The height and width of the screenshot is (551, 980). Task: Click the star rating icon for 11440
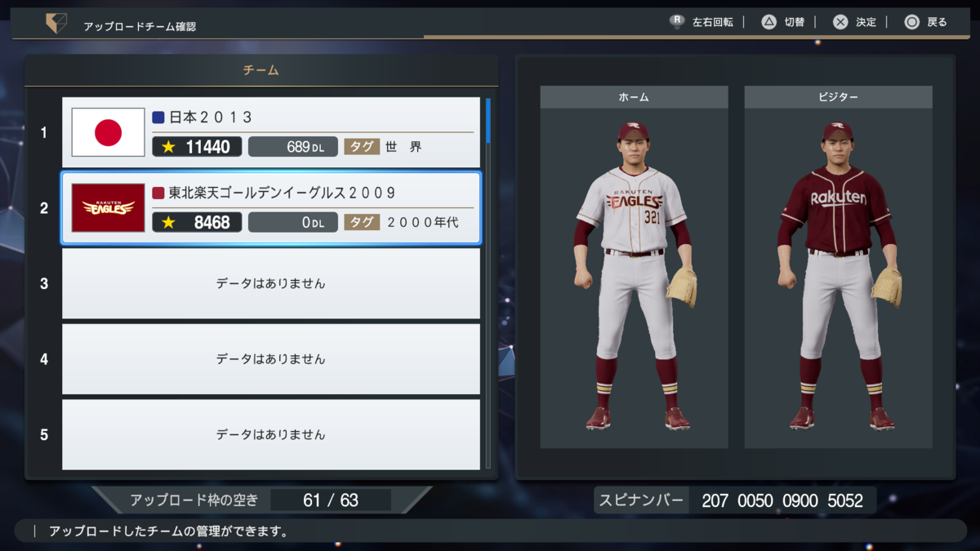pos(169,147)
